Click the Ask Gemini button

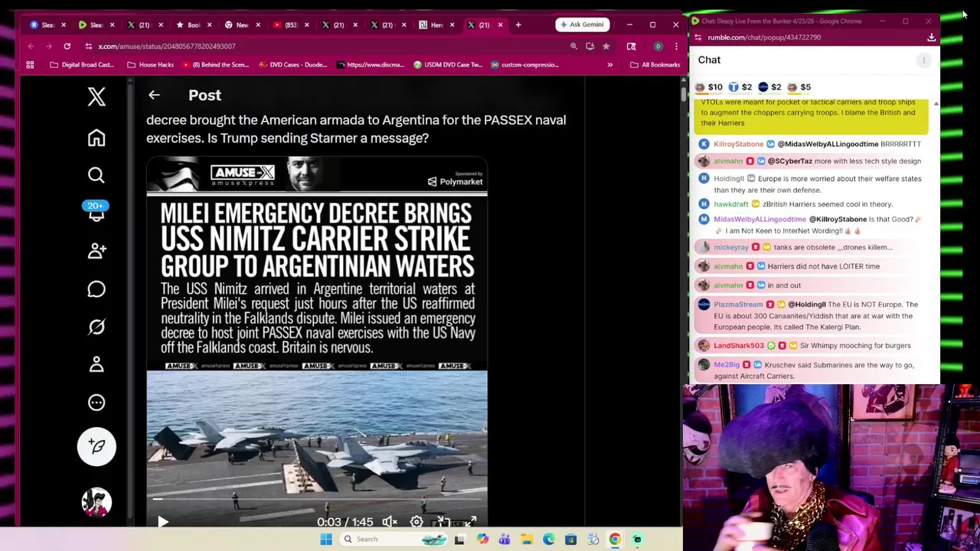582,24
